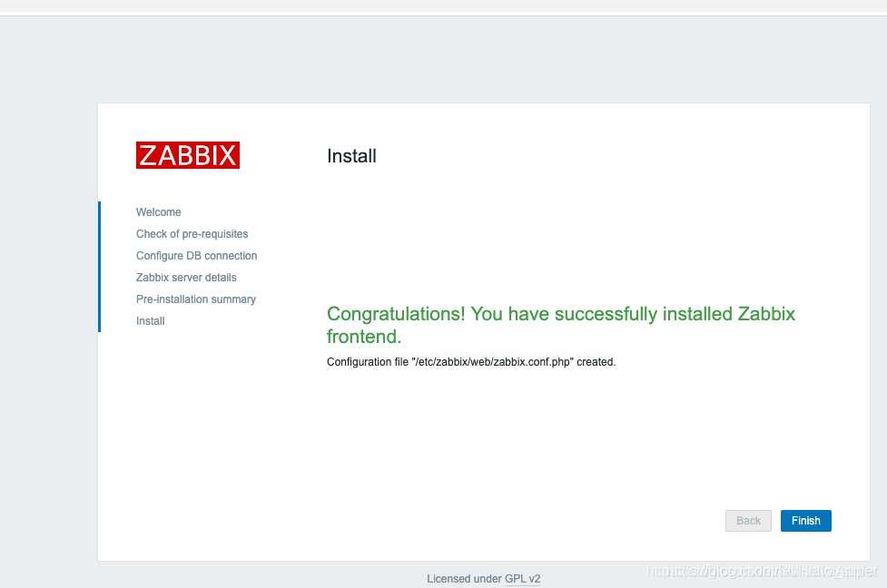Screen dimensions: 887x588
Task: Click the Licensed under footer text
Action: [464, 578]
